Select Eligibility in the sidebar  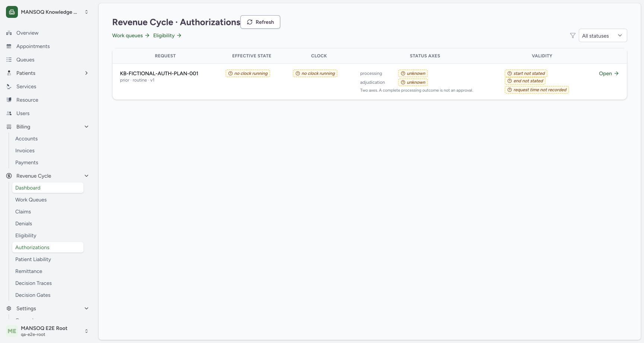(26, 235)
